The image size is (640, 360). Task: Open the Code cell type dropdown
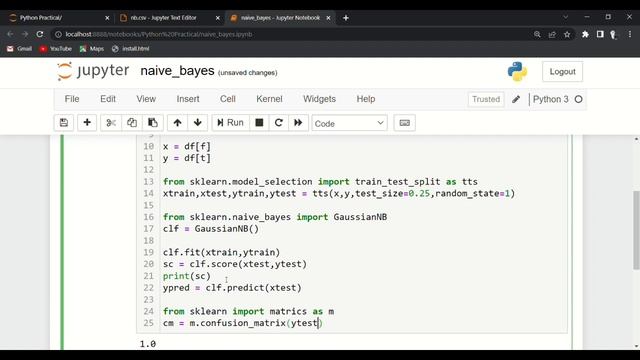[349, 123]
